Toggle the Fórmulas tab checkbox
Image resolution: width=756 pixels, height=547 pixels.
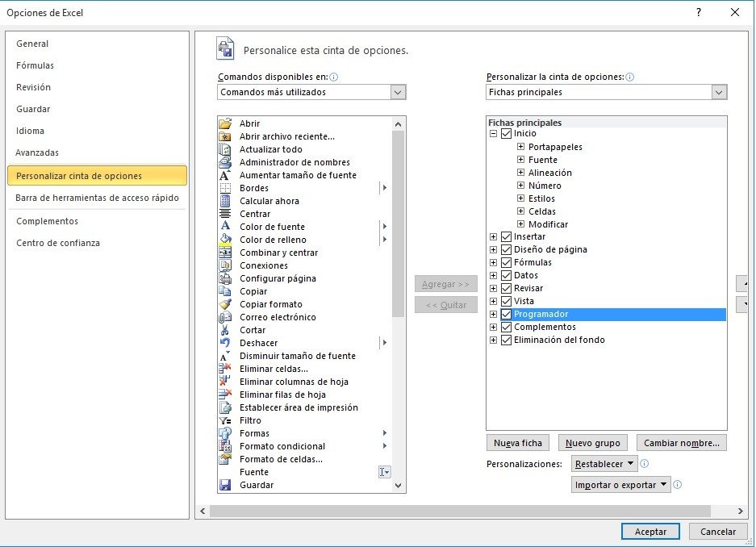pyautogui.click(x=506, y=263)
